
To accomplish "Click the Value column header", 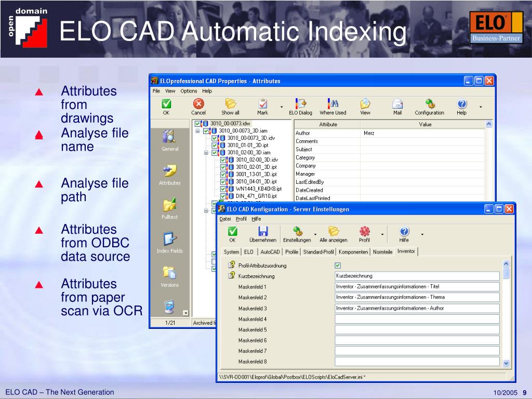I will coord(425,125).
